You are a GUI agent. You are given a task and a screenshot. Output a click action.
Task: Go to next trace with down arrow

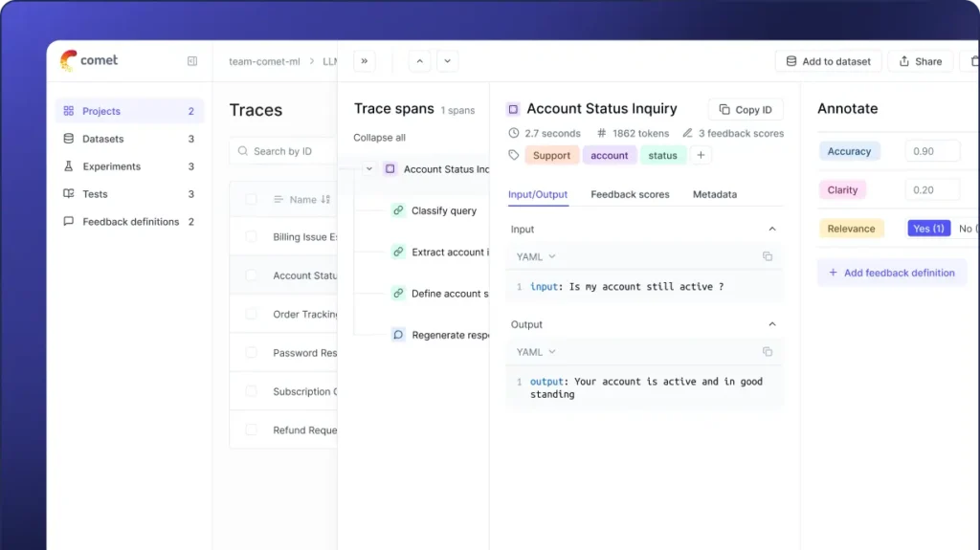447,61
